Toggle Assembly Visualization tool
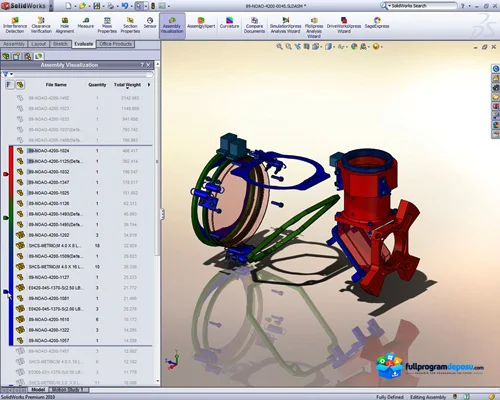Screen dimensions: 500x400 172,26
